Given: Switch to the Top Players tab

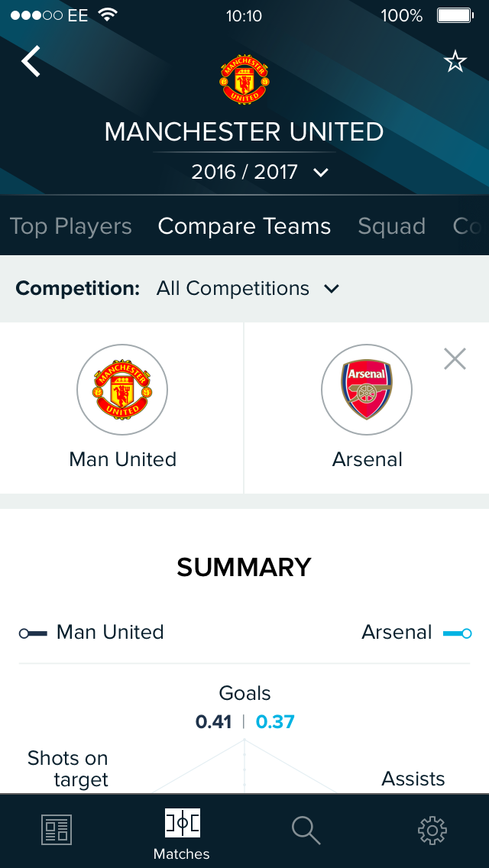Looking at the screenshot, I should point(71,226).
